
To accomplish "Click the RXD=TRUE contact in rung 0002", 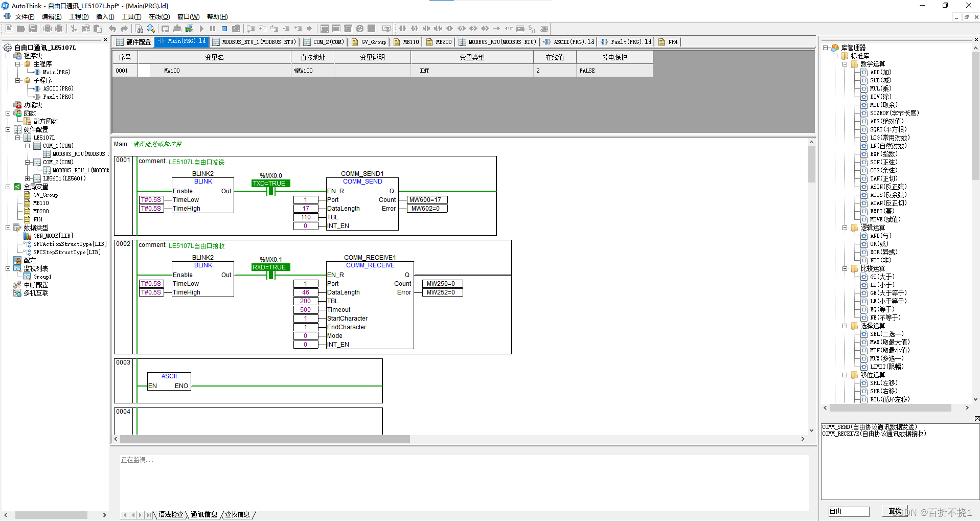I will [271, 271].
